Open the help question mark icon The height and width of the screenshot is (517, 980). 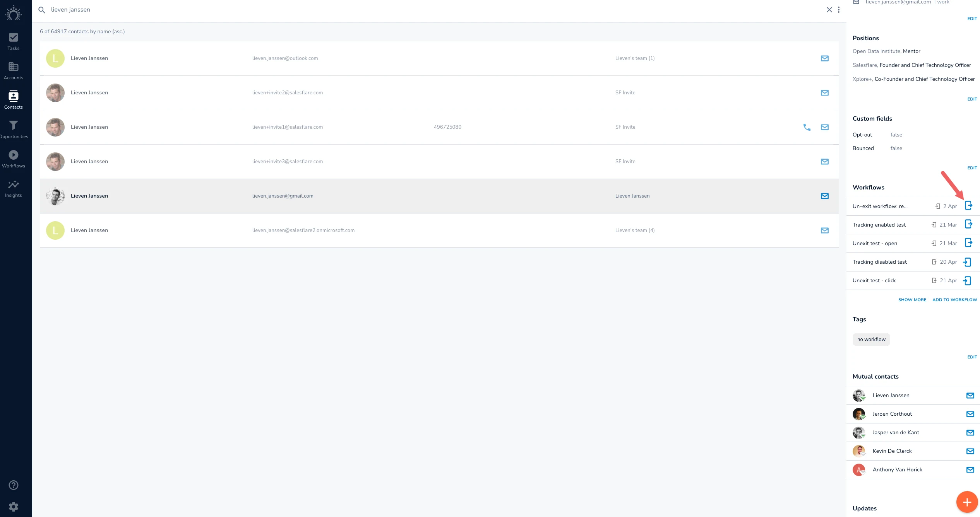(14, 485)
